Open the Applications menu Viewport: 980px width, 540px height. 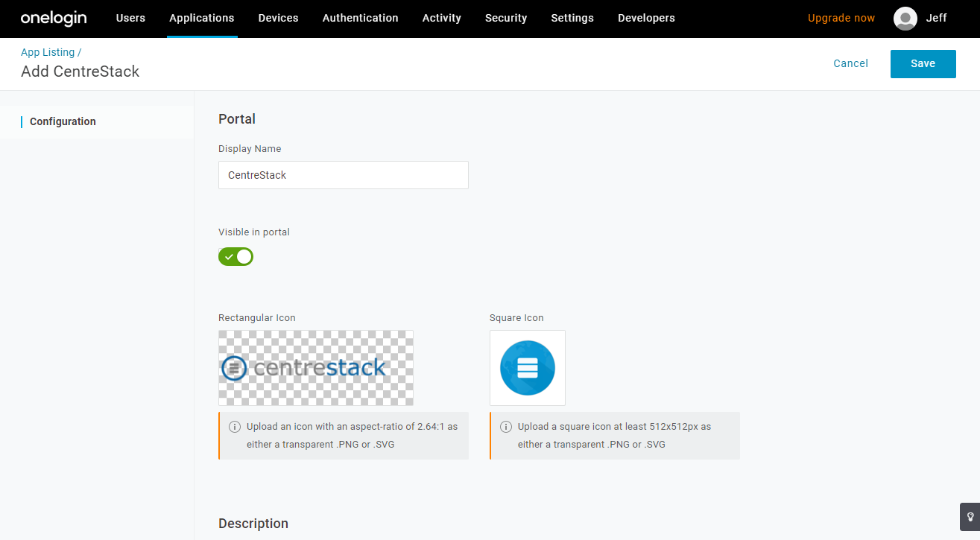tap(202, 18)
